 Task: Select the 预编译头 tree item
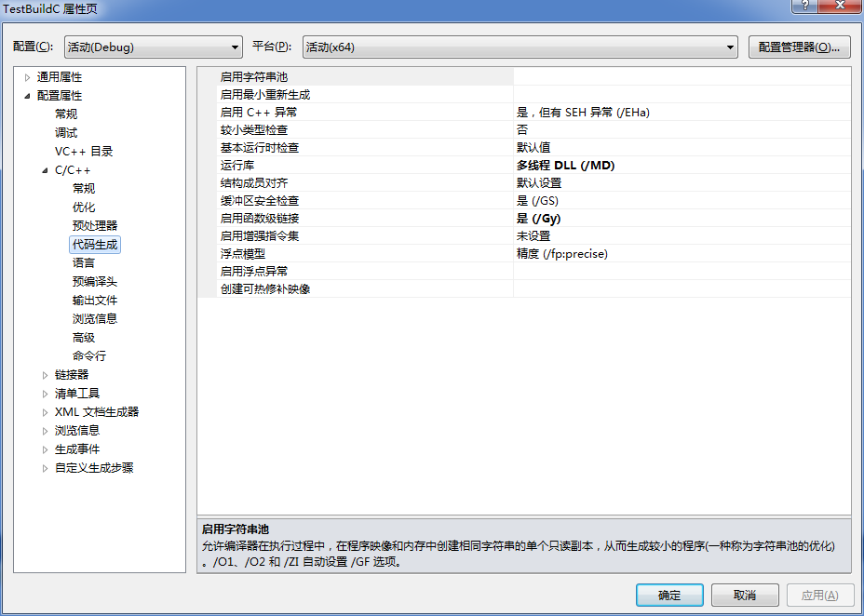coord(95,282)
